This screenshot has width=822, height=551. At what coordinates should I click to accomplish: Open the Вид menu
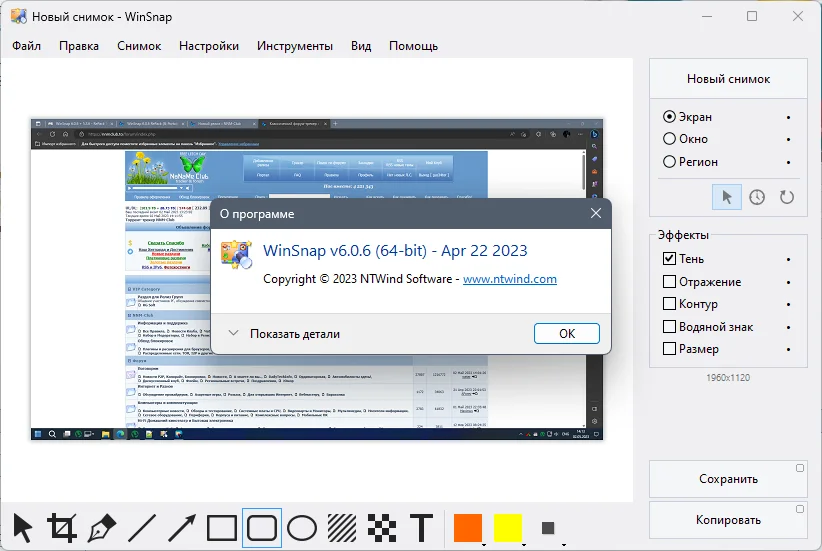pyautogui.click(x=361, y=46)
